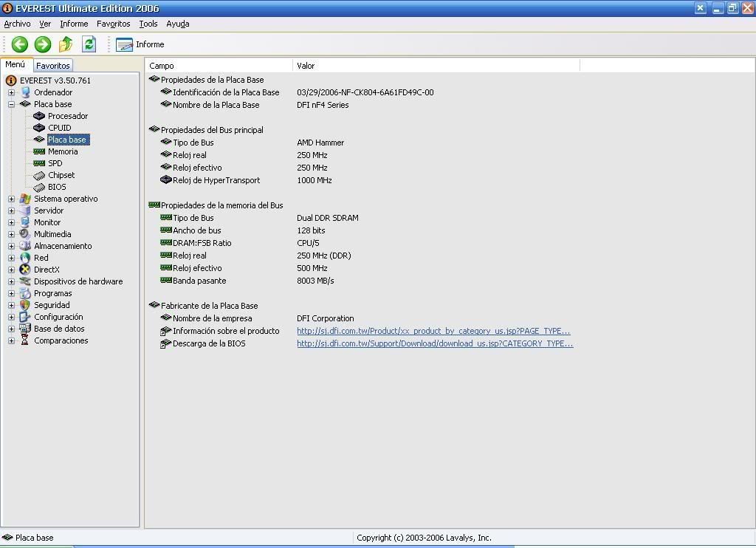Switch to the Favoritos tab
This screenshot has width=756, height=548.
pos(53,66)
